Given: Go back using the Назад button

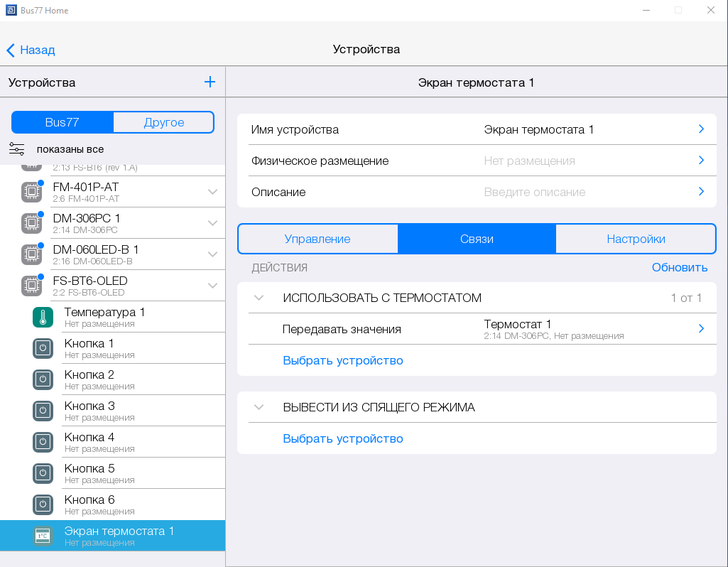Looking at the screenshot, I should pos(31,50).
